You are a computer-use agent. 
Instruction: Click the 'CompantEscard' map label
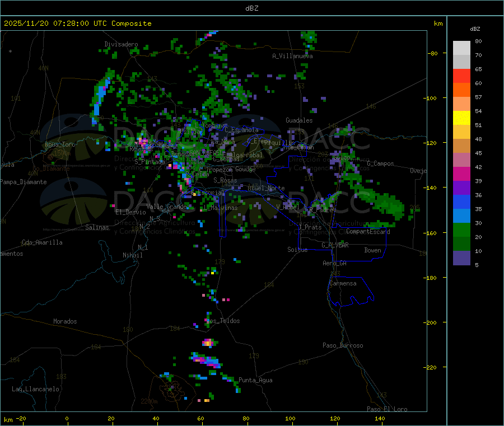click(368, 232)
